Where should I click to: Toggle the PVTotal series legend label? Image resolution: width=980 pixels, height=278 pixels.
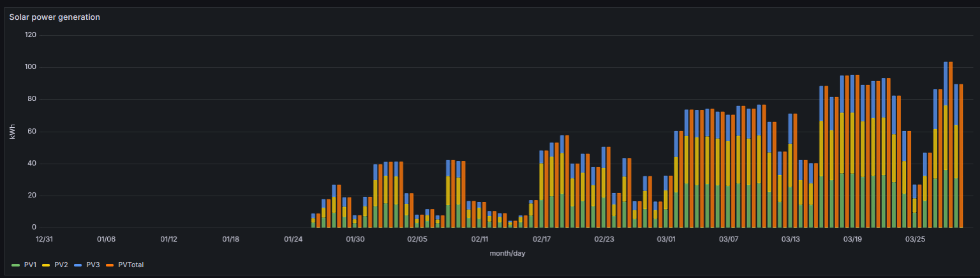coord(131,265)
